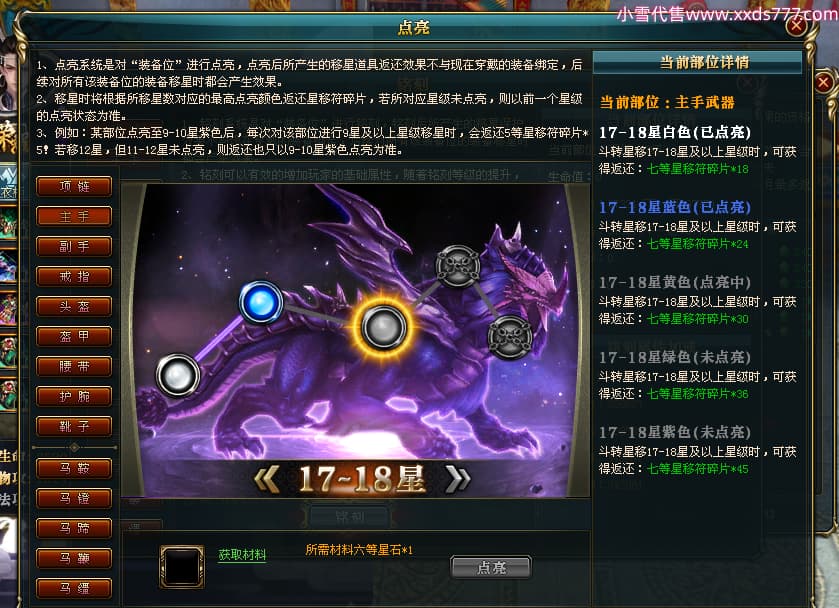Go to next star tier with right arrows

[x=457, y=478]
